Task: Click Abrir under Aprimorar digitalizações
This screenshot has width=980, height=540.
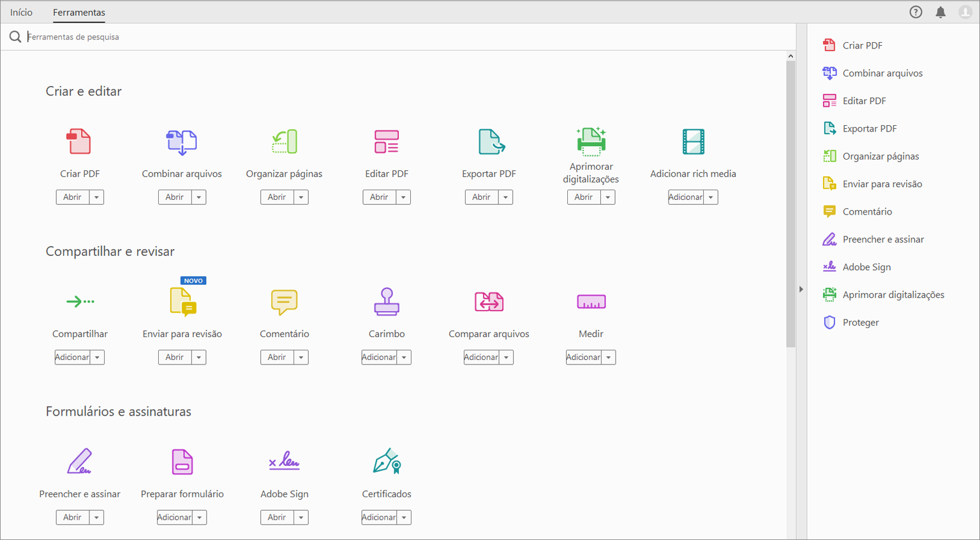Action: (584, 197)
